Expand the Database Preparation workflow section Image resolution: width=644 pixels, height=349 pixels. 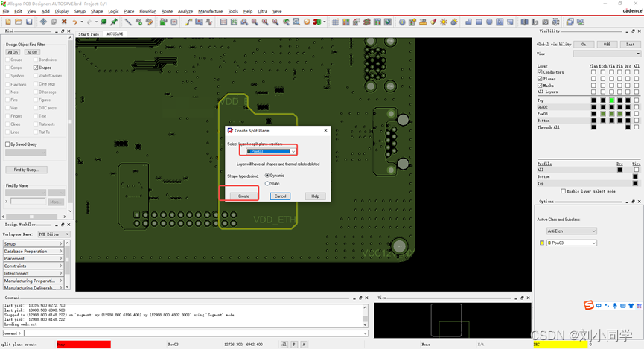coord(33,252)
